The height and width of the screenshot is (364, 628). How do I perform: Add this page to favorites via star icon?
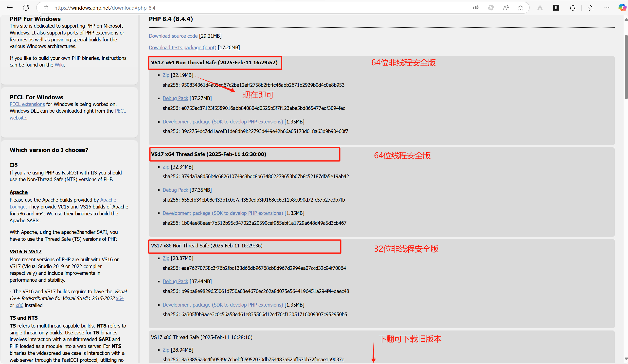tap(520, 7)
